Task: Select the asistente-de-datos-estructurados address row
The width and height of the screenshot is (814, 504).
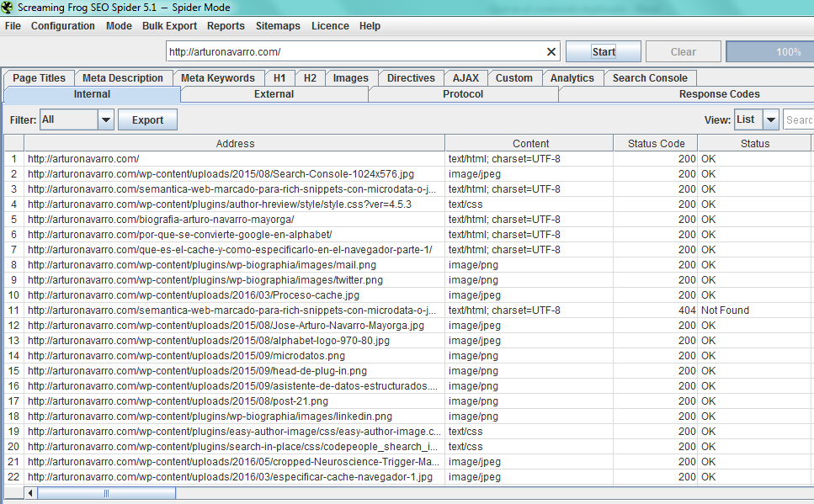Action: click(235, 386)
